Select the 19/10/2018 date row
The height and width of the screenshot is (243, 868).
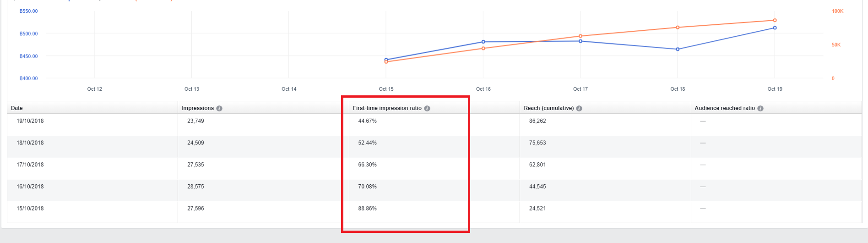point(30,121)
